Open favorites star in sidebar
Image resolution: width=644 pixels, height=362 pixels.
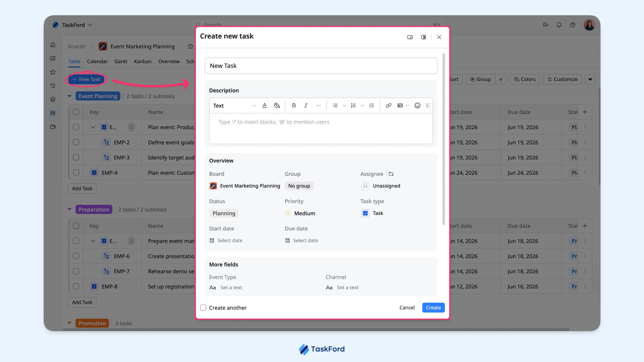53,72
